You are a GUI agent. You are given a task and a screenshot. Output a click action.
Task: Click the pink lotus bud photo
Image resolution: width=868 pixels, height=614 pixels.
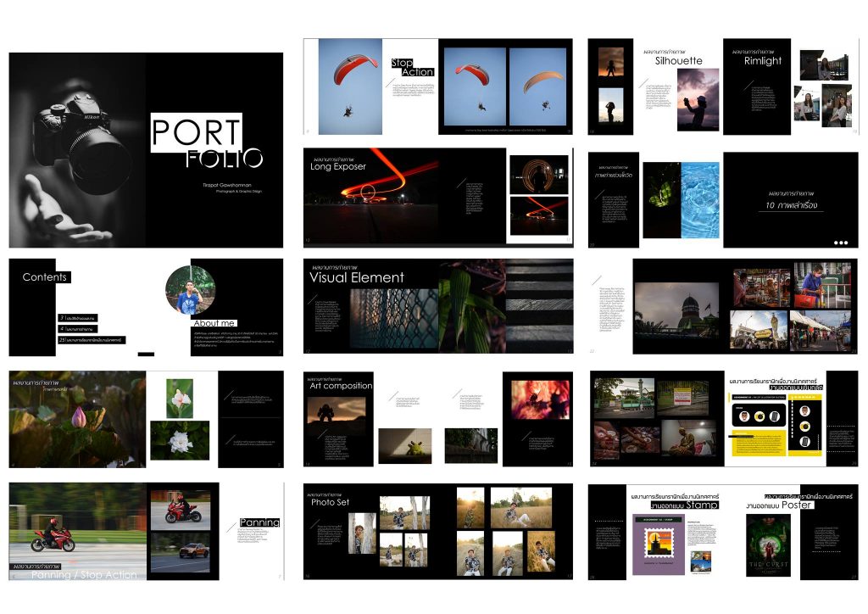click(77, 419)
